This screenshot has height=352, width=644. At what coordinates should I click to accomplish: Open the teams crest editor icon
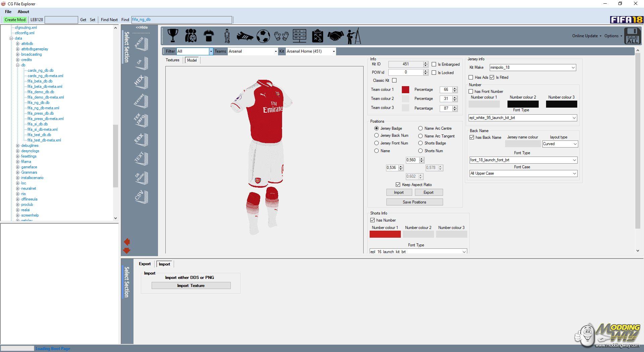point(191,36)
